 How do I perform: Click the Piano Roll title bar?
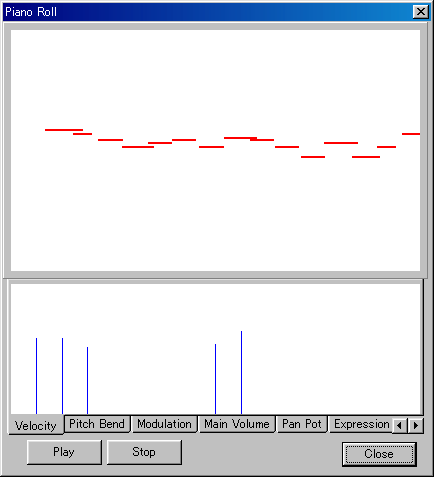point(207,12)
